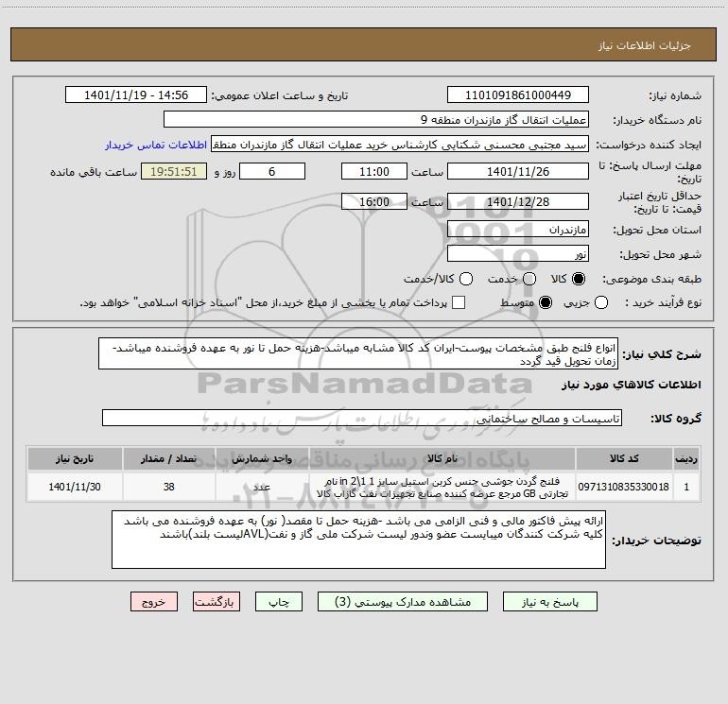Click goods group field تاسیسات و مصالح ساختمانی
The height and width of the screenshot is (704, 728).
(362, 419)
